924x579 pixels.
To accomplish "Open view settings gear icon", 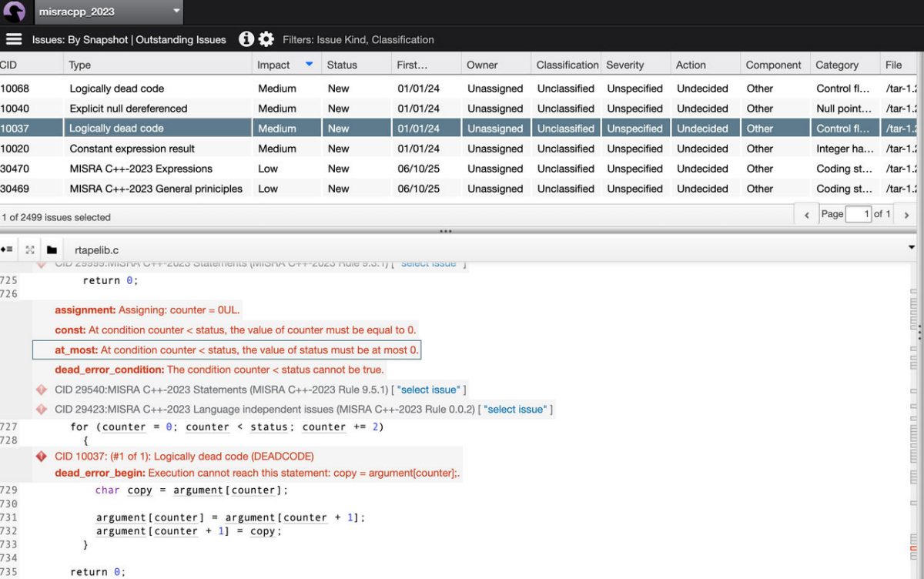I will pos(266,39).
